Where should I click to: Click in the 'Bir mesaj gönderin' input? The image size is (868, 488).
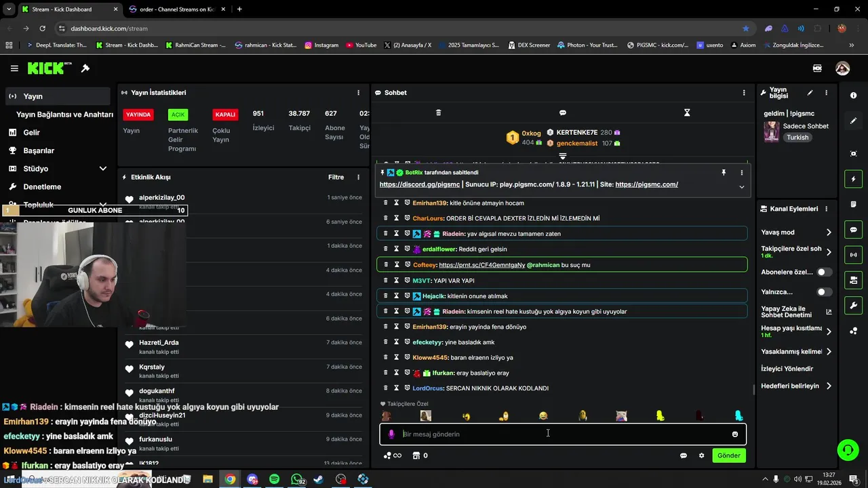(x=563, y=434)
